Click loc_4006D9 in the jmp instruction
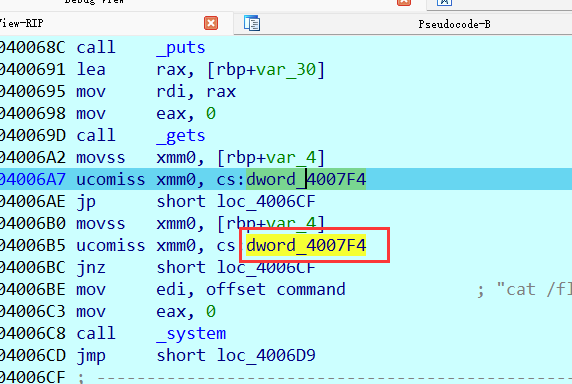This screenshot has height=384, width=572. (x=266, y=355)
